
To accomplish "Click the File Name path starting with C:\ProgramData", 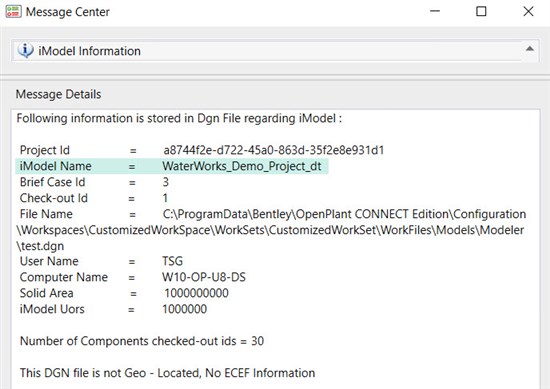I will [344, 214].
